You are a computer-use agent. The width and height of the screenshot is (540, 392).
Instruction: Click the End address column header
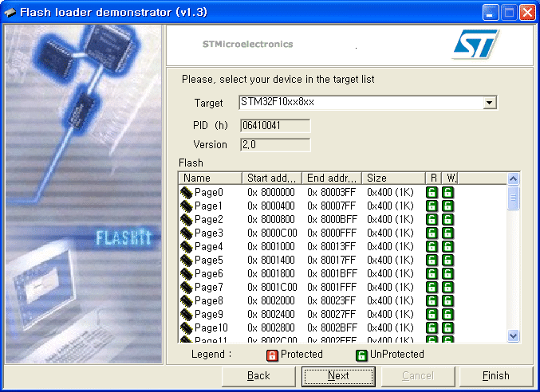pos(332,178)
